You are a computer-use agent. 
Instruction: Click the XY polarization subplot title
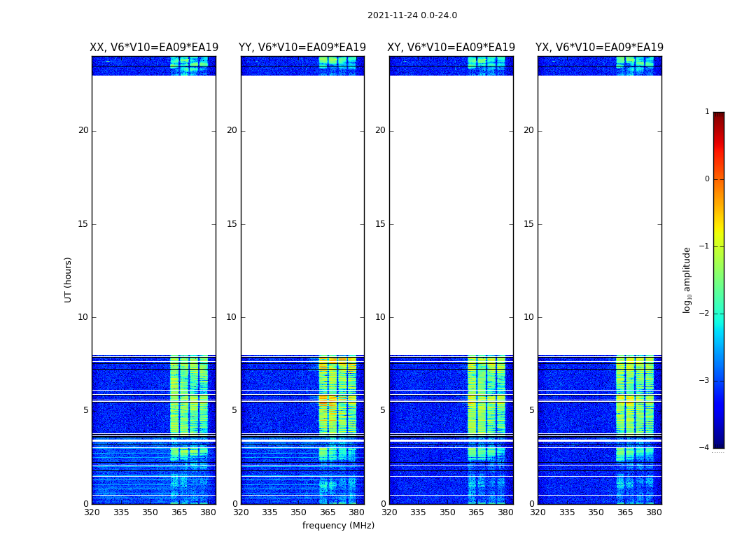451,48
